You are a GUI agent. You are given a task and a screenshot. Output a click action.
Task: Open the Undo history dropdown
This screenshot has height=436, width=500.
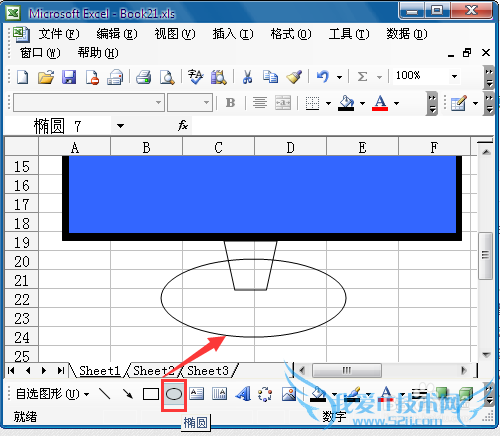pos(339,77)
